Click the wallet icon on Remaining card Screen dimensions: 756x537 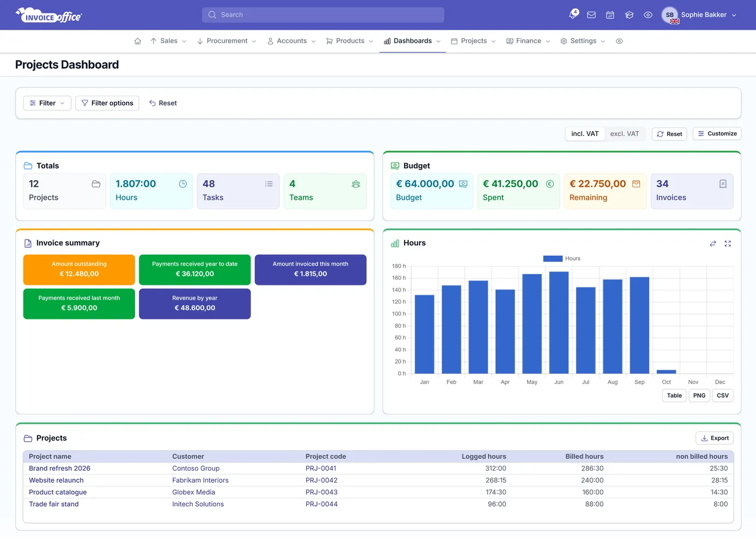pyautogui.click(x=636, y=184)
